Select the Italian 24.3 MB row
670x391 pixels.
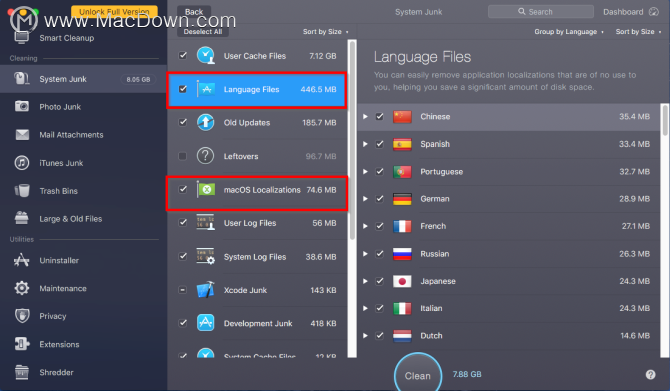(509, 308)
